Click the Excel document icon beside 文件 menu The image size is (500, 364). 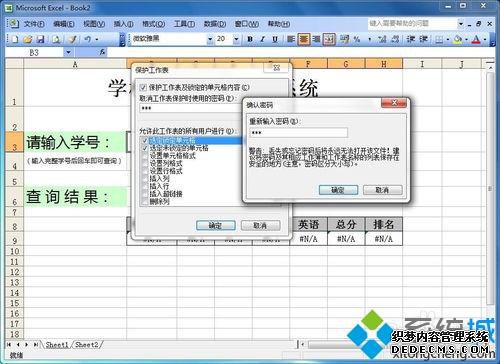13,23
